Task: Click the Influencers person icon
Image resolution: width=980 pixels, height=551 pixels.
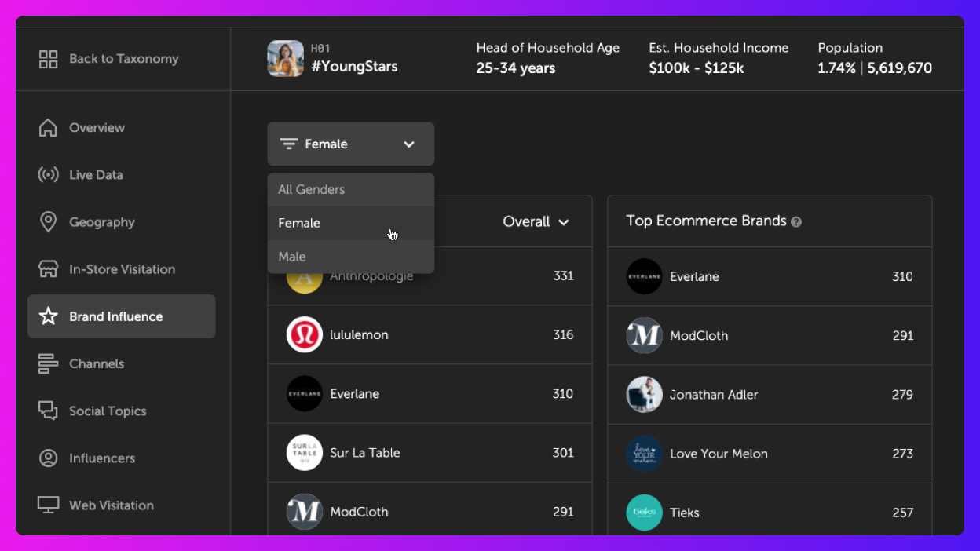Action: tap(49, 458)
